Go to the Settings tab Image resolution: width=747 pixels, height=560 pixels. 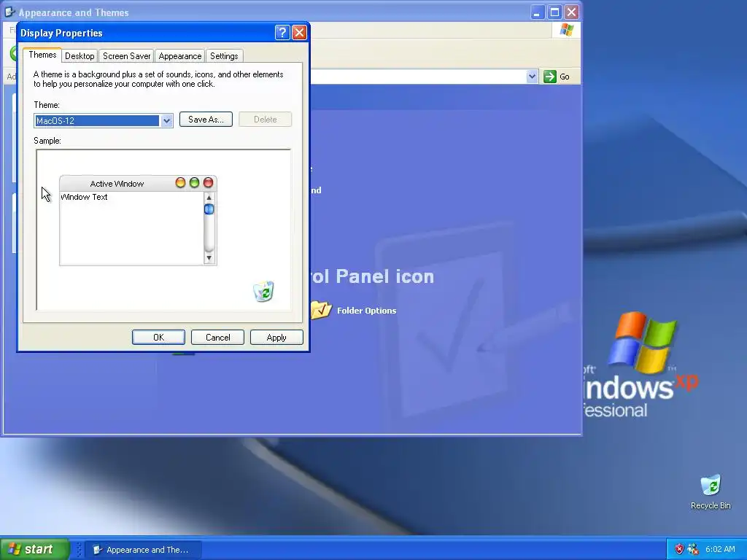coord(224,56)
